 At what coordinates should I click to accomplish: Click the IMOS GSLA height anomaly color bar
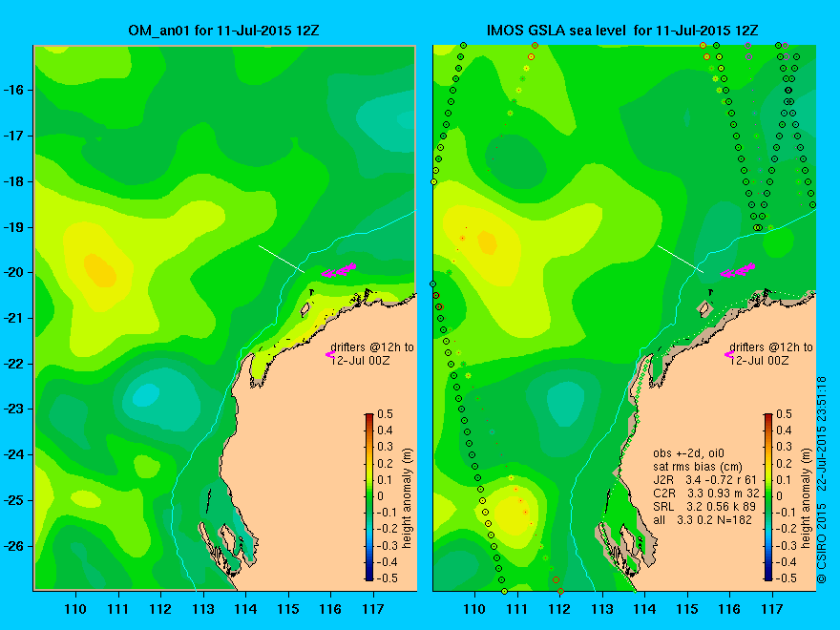pos(768,497)
